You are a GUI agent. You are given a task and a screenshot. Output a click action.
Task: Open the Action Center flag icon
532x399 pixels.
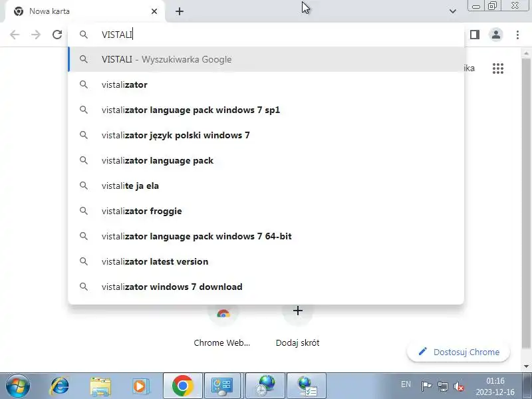tap(426, 386)
